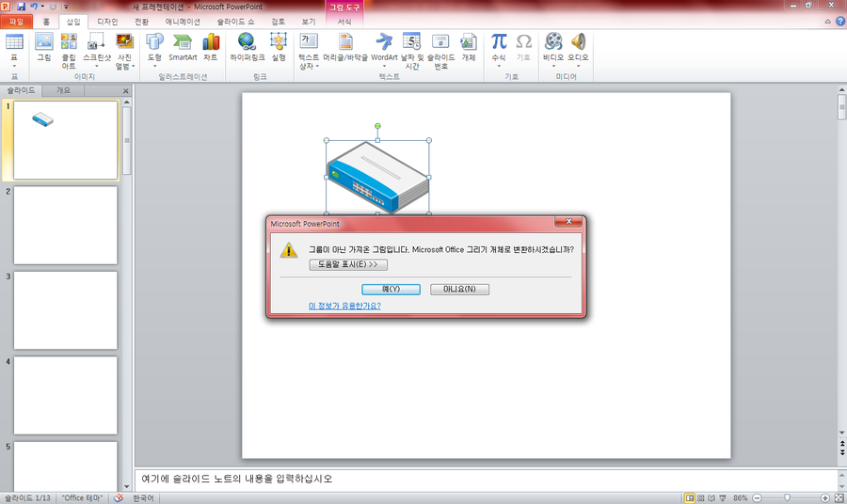Insert a 개체 object
This screenshot has height=504, width=847.
pyautogui.click(x=469, y=42)
